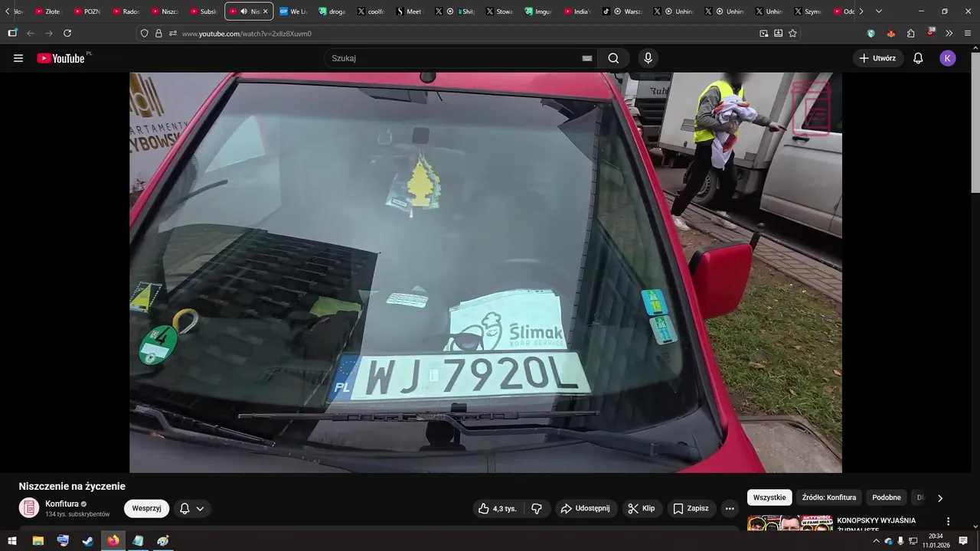Open more actions three-dot menu under video

[730, 508]
